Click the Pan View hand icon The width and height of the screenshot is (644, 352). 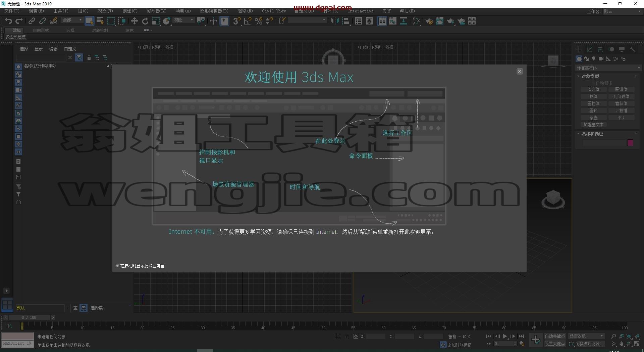pyautogui.click(x=621, y=344)
